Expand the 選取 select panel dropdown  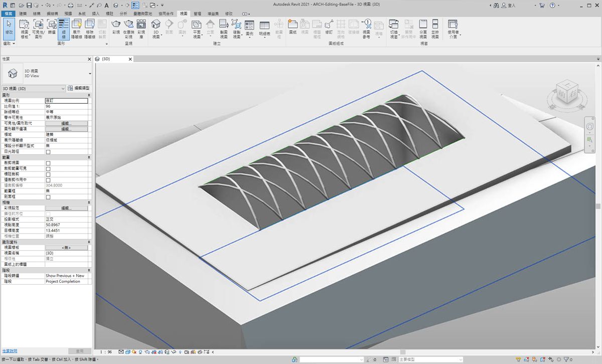(x=9, y=44)
